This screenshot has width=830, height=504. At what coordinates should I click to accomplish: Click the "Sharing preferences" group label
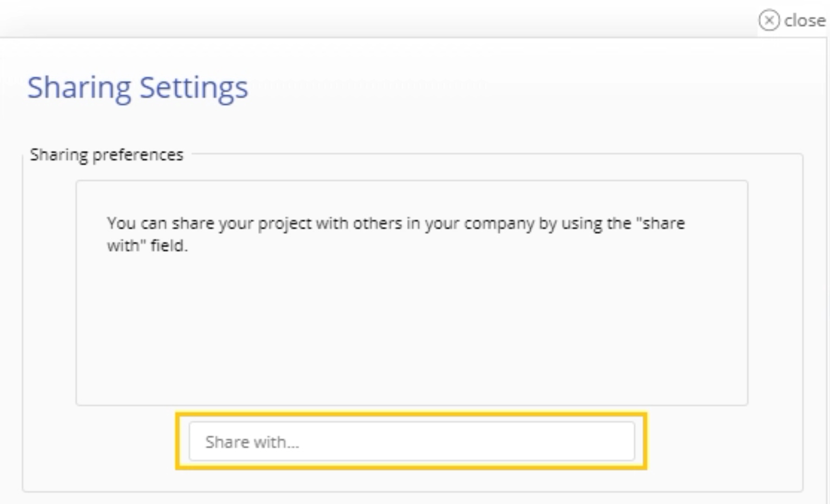point(107,154)
